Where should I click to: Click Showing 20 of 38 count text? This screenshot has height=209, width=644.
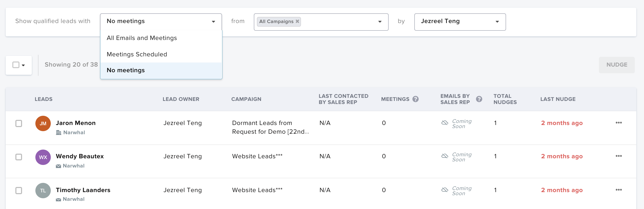71,65
